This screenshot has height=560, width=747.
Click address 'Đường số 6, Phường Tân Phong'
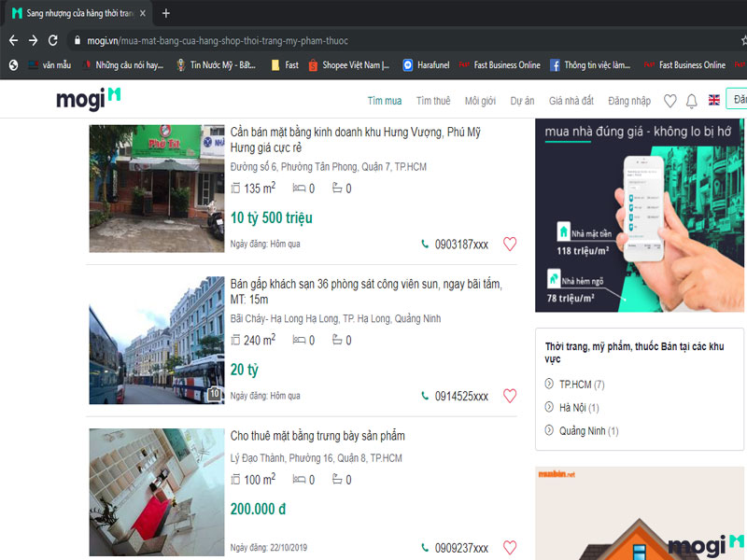tap(329, 167)
